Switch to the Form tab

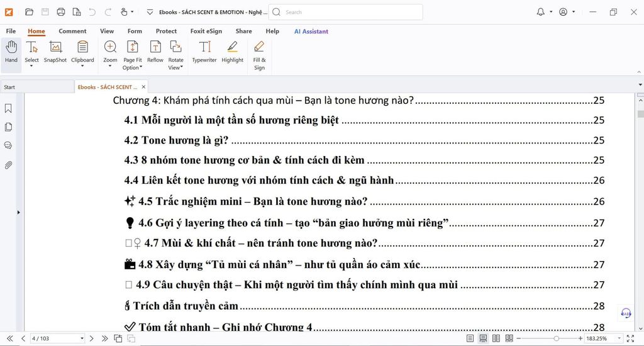pos(135,31)
